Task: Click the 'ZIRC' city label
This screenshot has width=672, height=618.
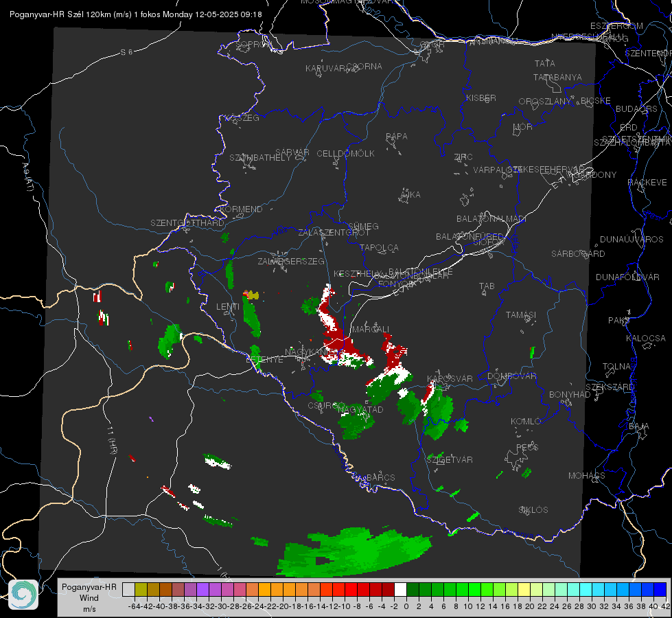Action: [x=463, y=157]
